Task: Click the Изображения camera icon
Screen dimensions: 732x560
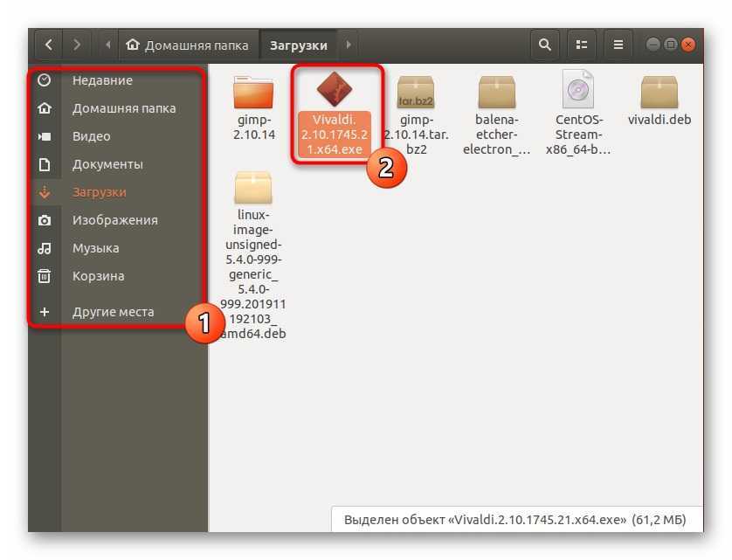Action: coord(45,220)
